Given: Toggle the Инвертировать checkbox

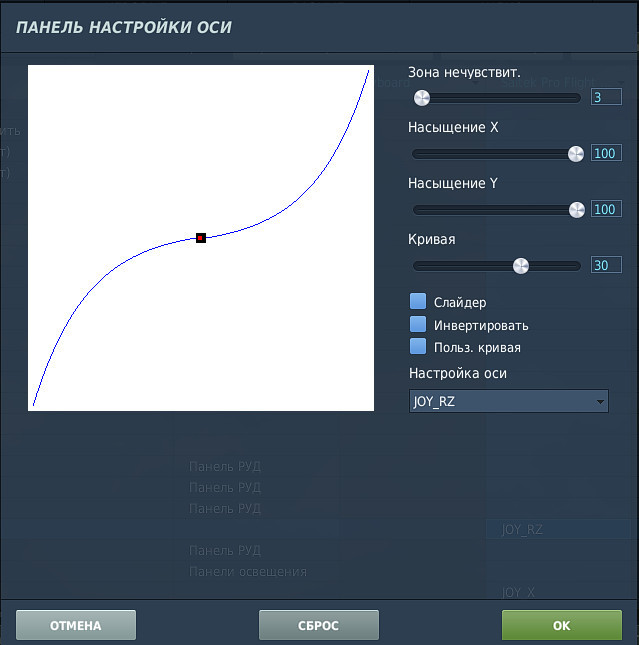Looking at the screenshot, I should click(x=418, y=324).
